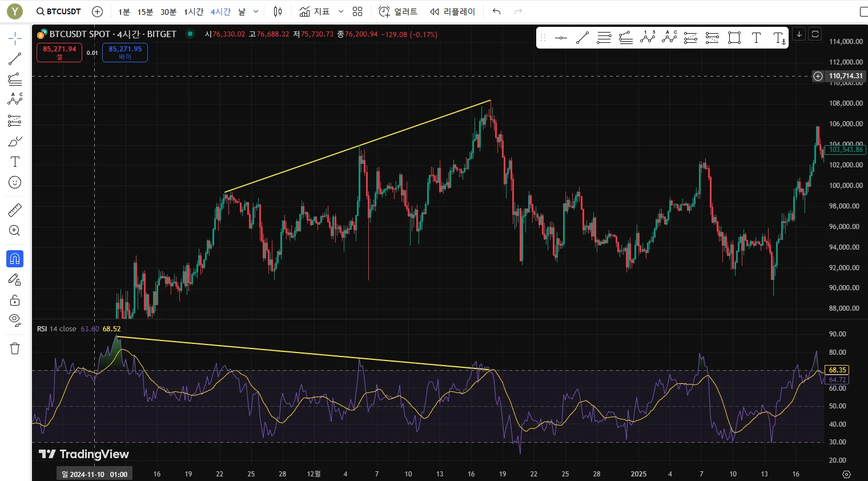This screenshot has width=868, height=481.
Task: Expand the timeframe interval dropdown
Action: click(256, 11)
